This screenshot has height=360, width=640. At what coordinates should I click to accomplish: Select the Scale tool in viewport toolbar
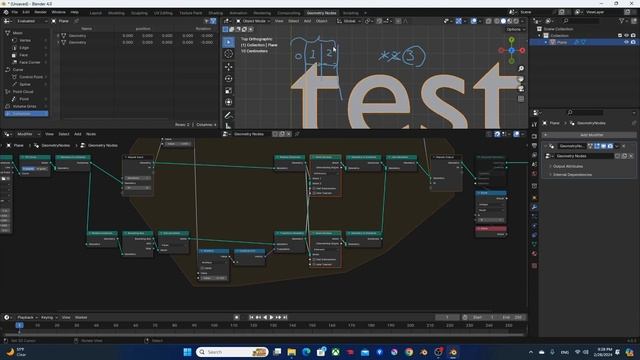point(229,90)
